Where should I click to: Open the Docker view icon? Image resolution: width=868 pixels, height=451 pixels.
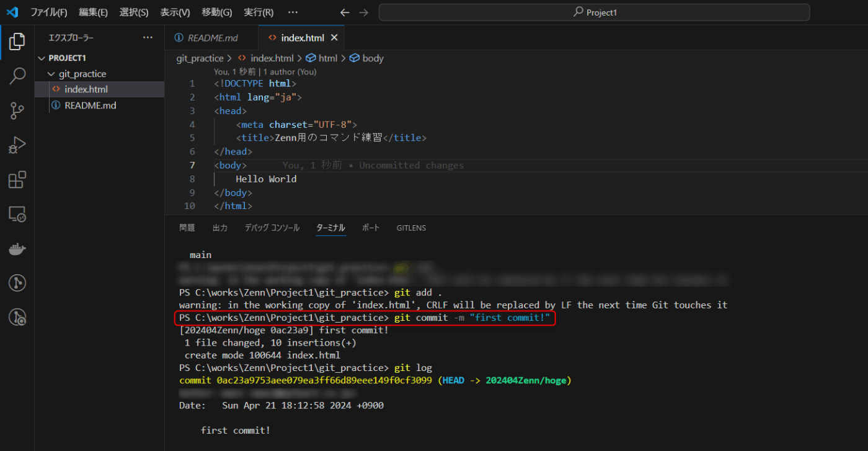pyautogui.click(x=17, y=249)
